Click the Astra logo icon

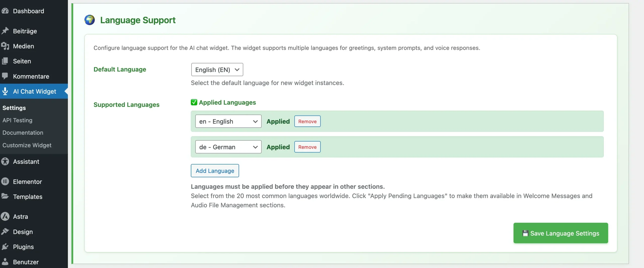[x=5, y=217]
